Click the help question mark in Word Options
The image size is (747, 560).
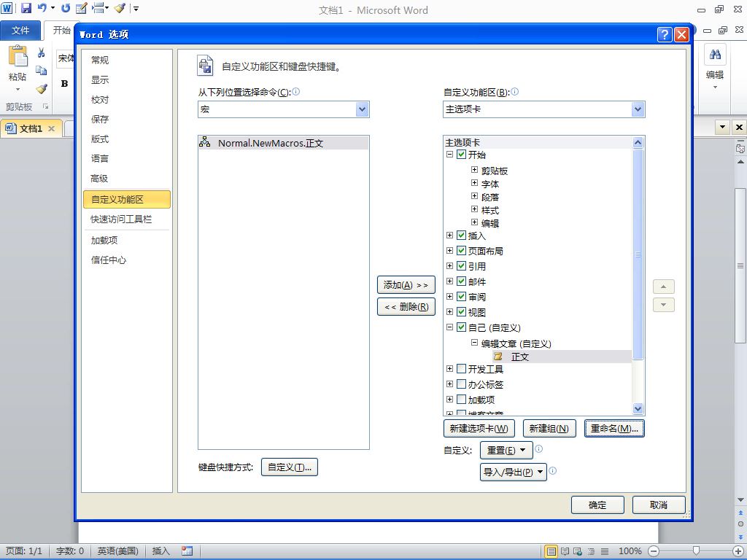point(665,34)
